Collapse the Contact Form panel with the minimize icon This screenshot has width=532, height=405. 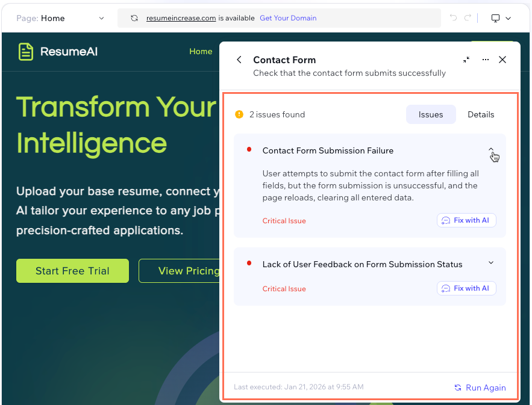[466, 60]
